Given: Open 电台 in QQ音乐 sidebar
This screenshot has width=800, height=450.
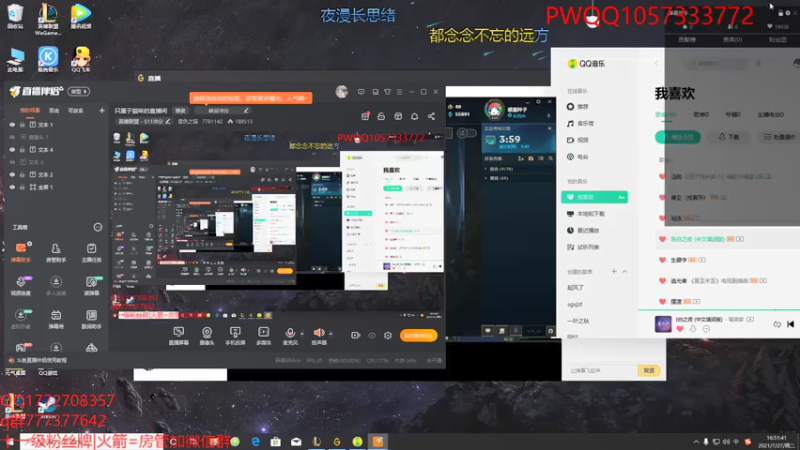Looking at the screenshot, I should pos(578,157).
